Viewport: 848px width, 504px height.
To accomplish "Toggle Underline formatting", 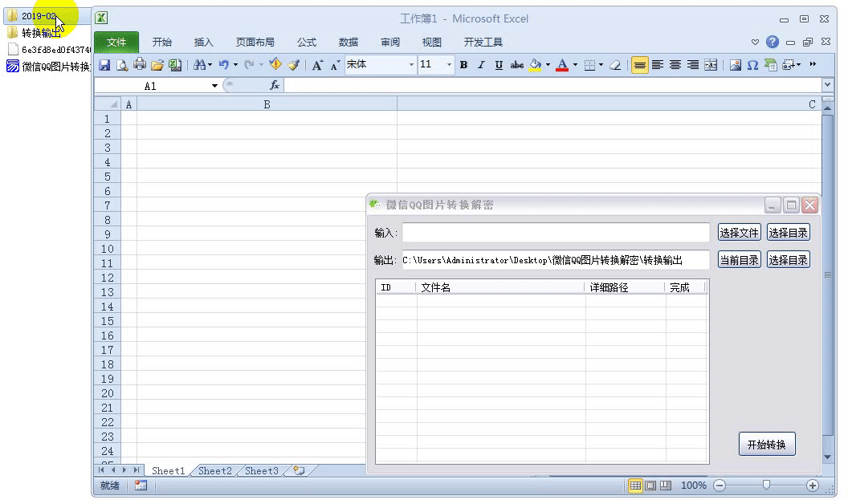I will click(x=499, y=65).
